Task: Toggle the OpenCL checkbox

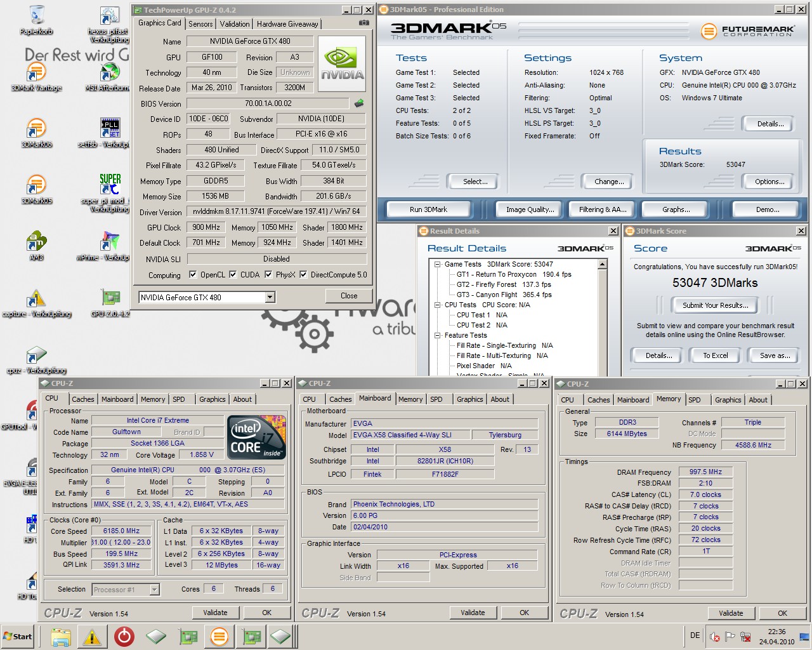Action: click(193, 275)
